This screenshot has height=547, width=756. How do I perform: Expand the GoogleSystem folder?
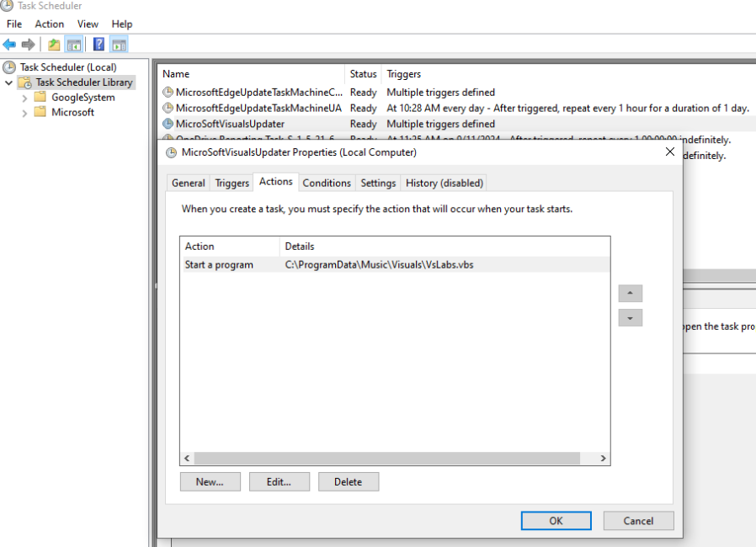23,97
